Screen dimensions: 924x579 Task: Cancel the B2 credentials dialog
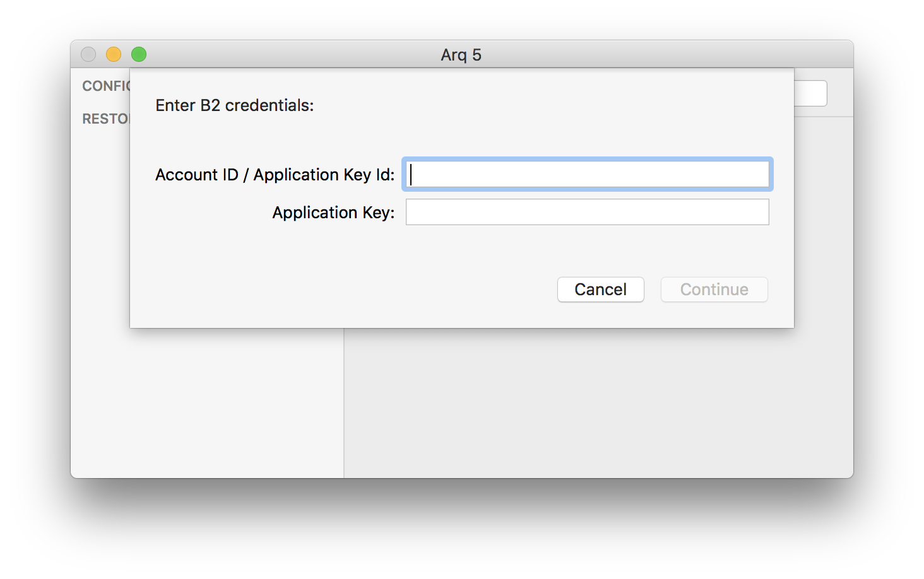pyautogui.click(x=600, y=289)
